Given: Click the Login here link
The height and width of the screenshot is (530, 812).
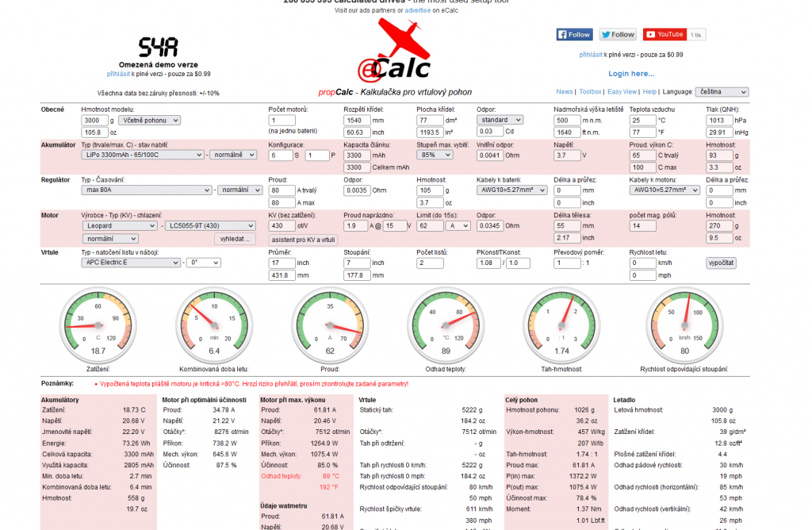Looking at the screenshot, I should pyautogui.click(x=631, y=74).
